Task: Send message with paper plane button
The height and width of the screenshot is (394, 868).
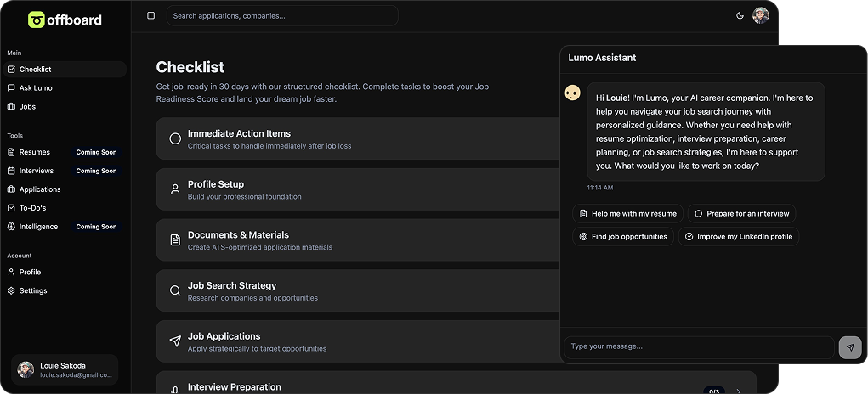Action: [x=849, y=346]
